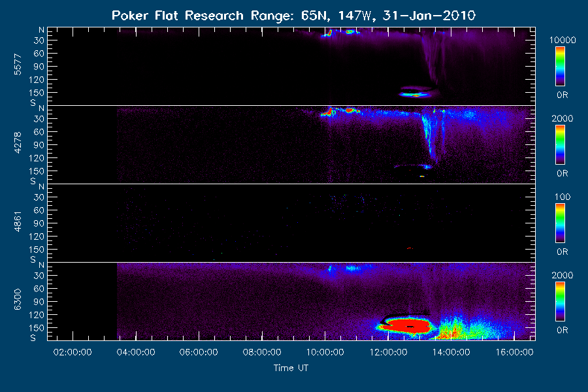Click the '0R' label under the 4861 color bar
The image size is (588, 392).
[x=562, y=252]
